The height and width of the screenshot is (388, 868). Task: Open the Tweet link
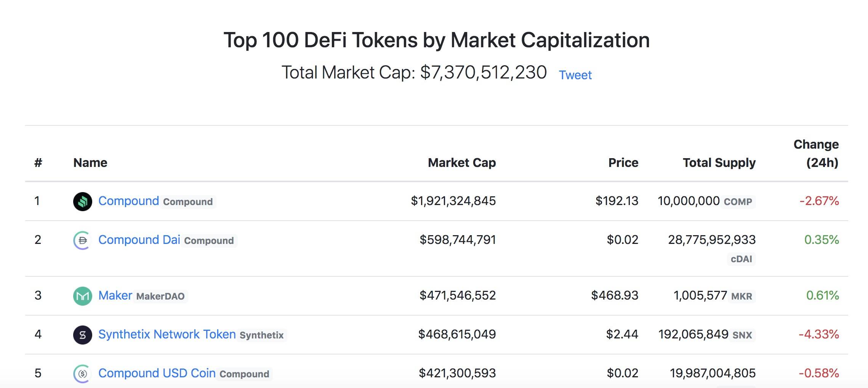(x=575, y=75)
